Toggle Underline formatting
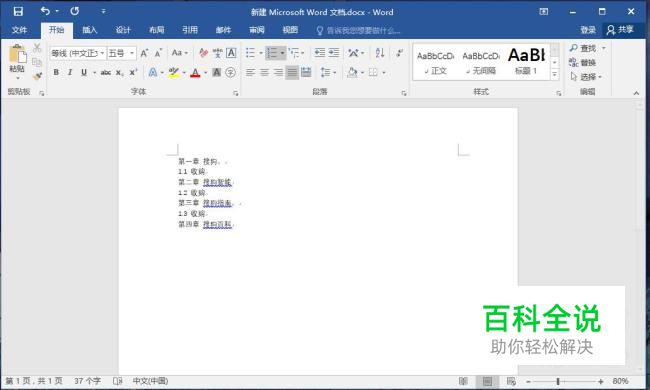The image size is (650, 390). coord(84,73)
